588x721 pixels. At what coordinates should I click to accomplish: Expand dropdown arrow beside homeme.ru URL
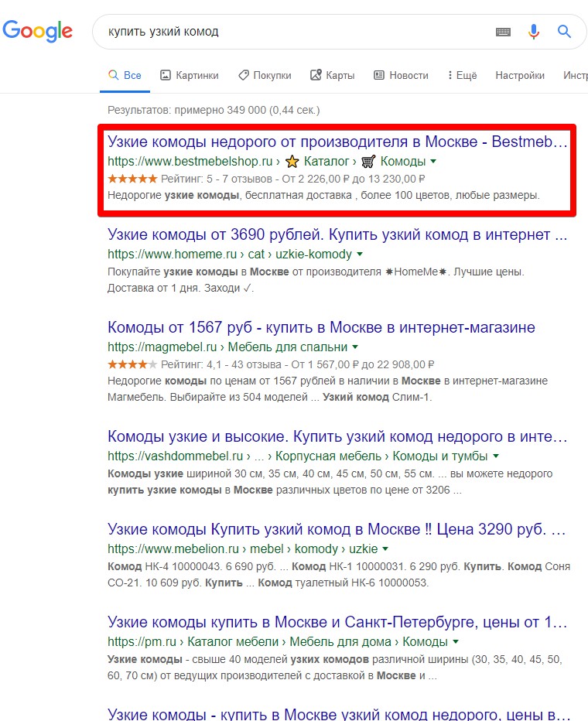pos(360,254)
